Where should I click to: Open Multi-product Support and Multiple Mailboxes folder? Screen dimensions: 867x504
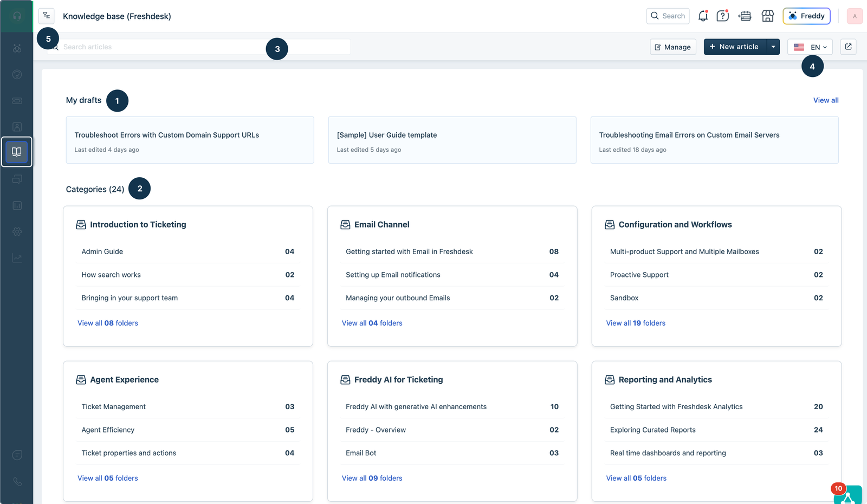tap(716, 251)
